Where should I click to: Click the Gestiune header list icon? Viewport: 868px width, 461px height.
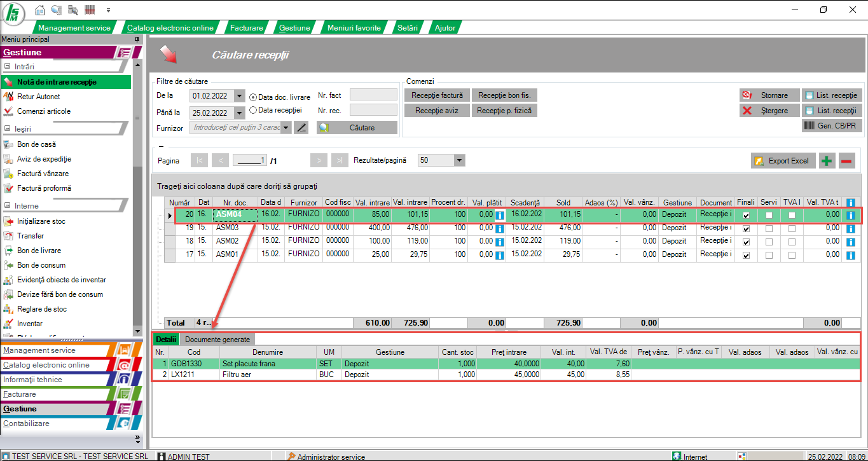tap(125, 53)
